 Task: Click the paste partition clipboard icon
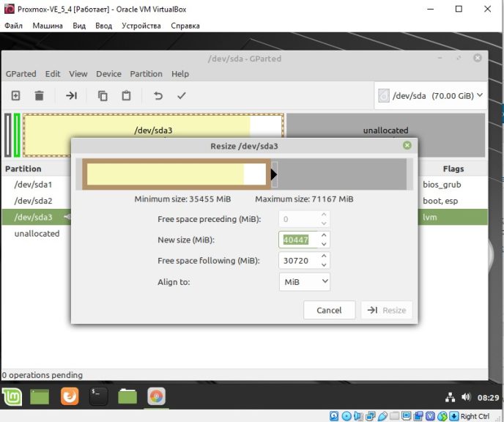[126, 95]
